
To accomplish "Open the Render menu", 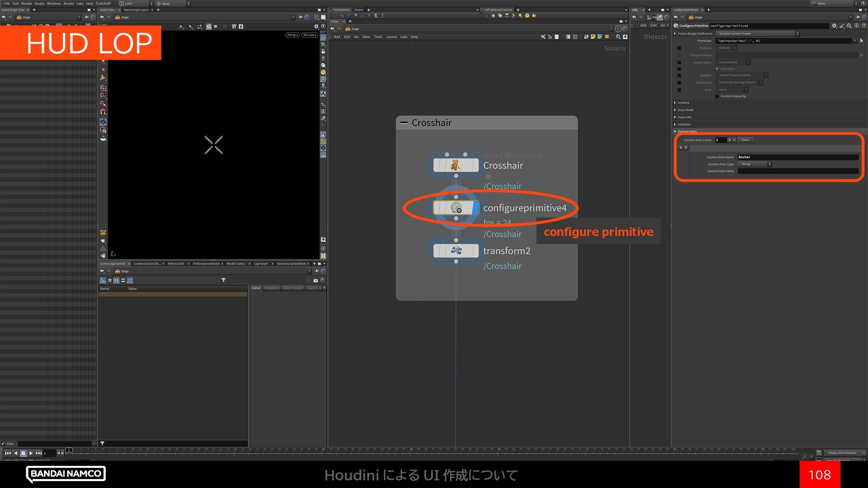I will click(x=27, y=3).
